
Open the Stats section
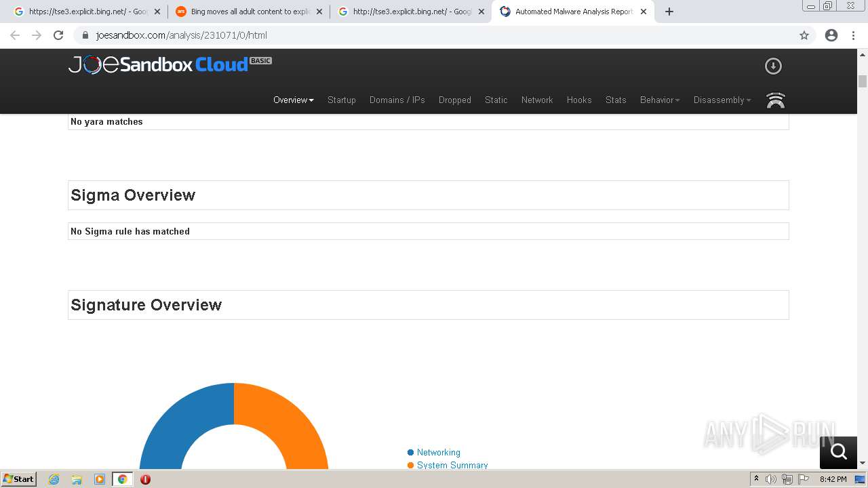[616, 100]
